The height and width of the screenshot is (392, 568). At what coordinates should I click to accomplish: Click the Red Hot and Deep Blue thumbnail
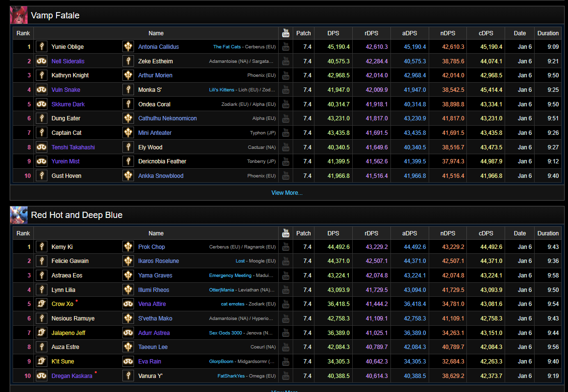[19, 215]
